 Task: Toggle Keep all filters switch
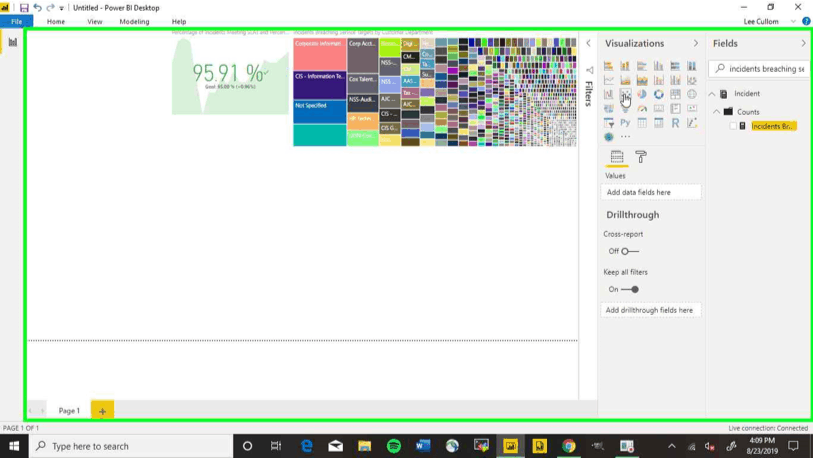(x=630, y=290)
